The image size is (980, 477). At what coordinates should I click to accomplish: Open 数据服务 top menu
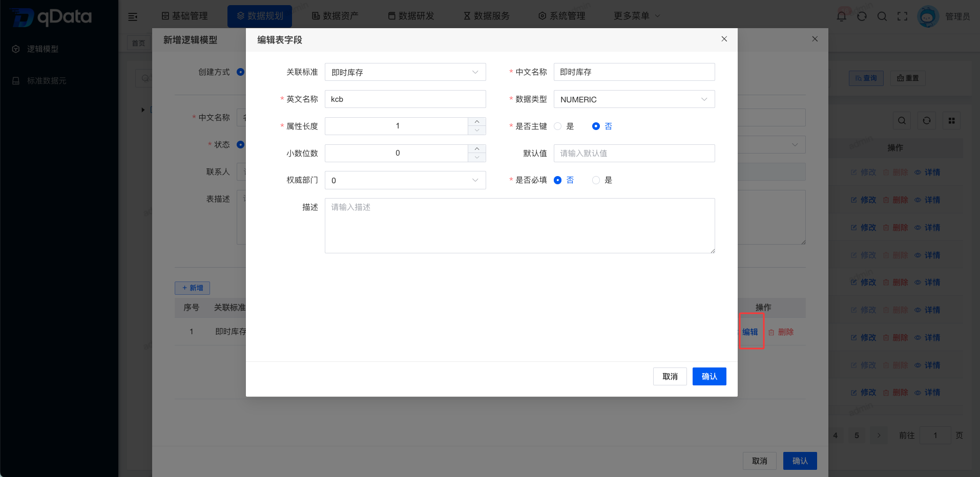coord(487,16)
